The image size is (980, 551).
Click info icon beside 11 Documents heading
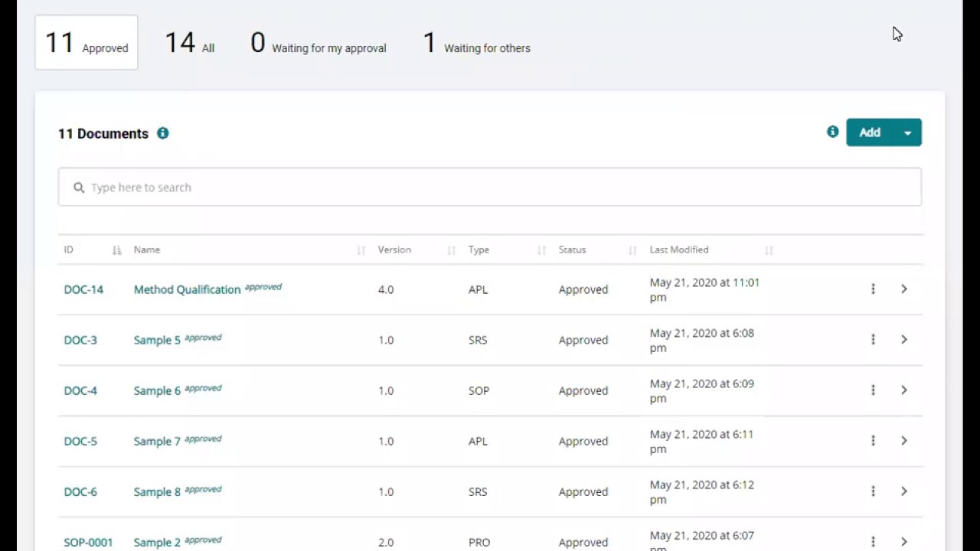tap(162, 133)
